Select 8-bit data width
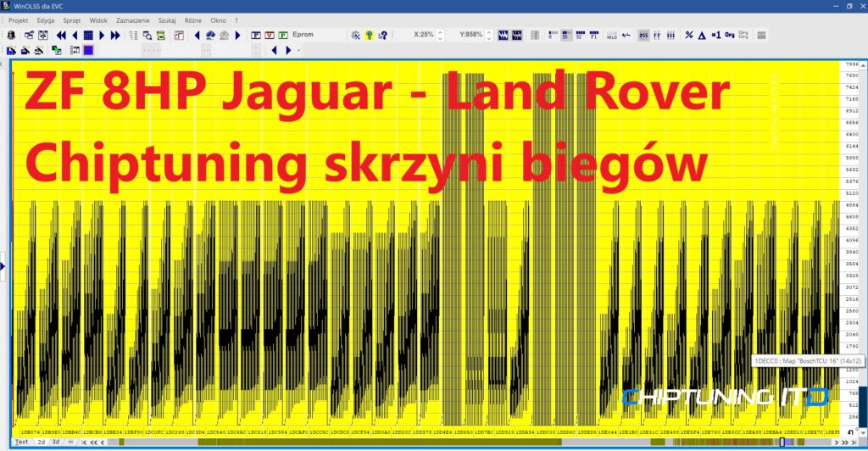 coord(552,35)
